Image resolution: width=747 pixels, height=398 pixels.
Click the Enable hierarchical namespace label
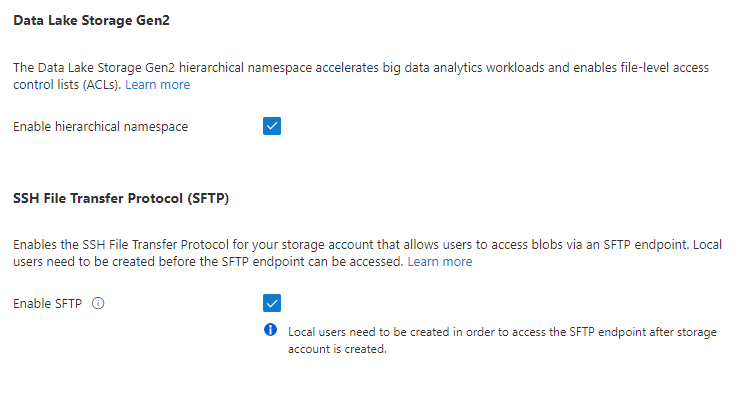(x=101, y=127)
